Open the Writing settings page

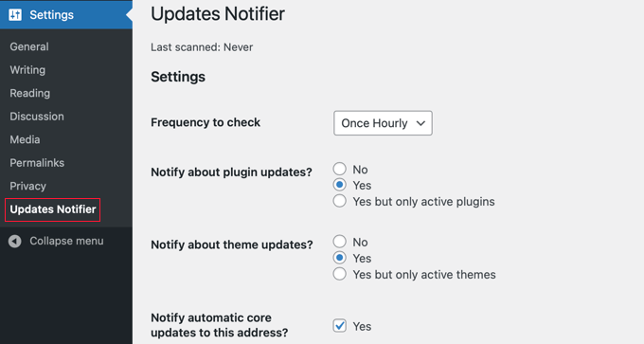point(27,70)
